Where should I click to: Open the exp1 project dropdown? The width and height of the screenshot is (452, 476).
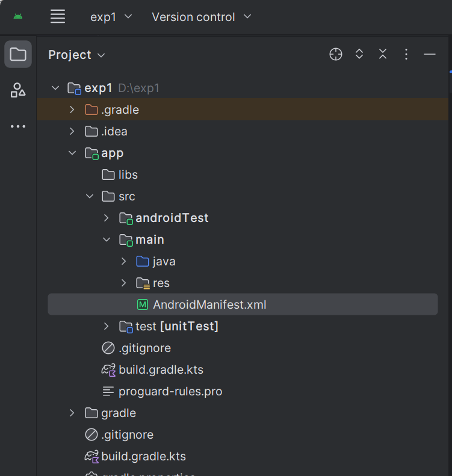coord(111,17)
